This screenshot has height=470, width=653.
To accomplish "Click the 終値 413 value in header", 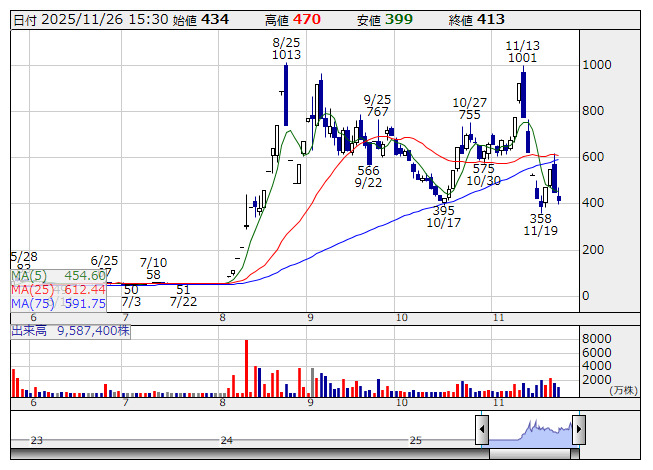I will coord(491,20).
